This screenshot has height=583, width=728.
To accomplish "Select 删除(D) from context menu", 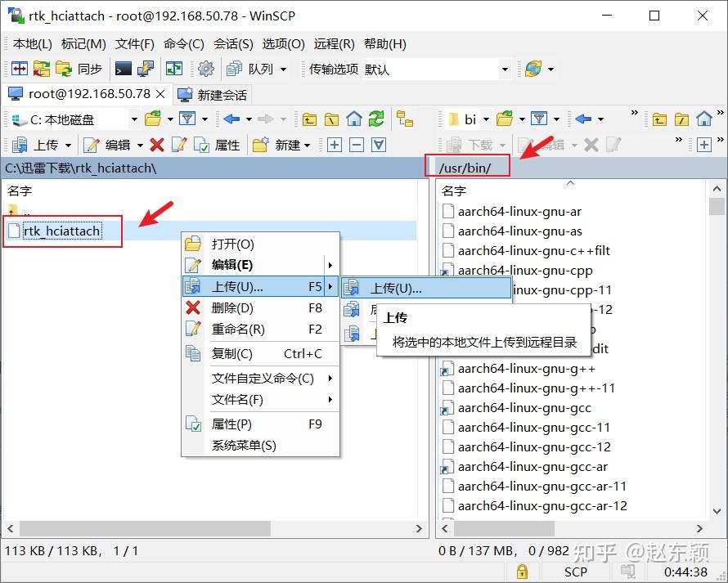I will click(x=260, y=307).
